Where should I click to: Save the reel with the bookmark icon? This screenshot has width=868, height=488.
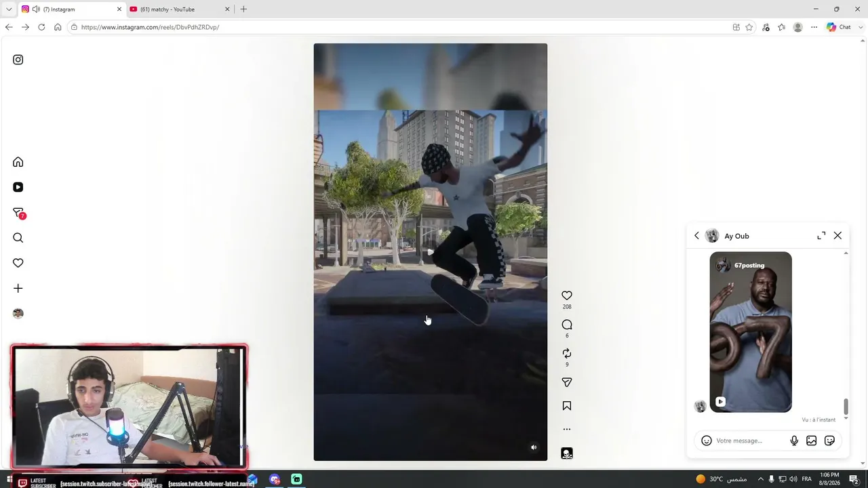[567, 406]
